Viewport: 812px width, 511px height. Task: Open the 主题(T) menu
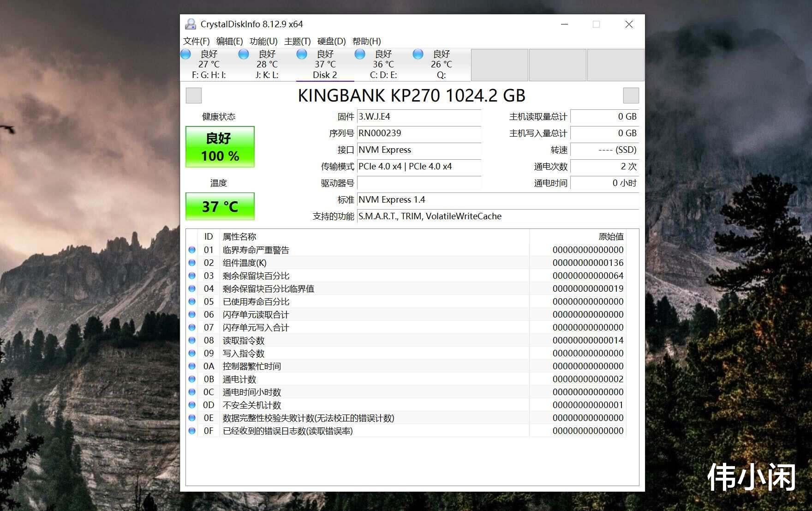[x=297, y=41]
